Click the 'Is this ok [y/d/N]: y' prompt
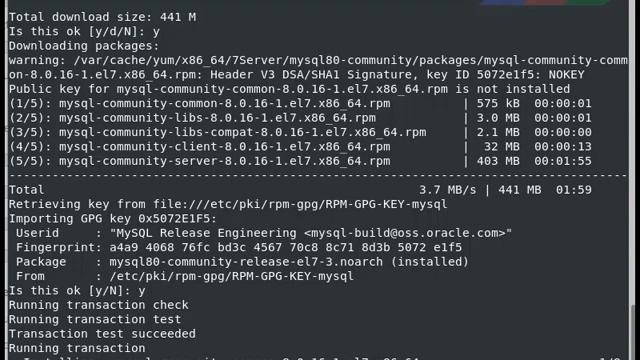Screen dimensions: 640x360 point(84,31)
